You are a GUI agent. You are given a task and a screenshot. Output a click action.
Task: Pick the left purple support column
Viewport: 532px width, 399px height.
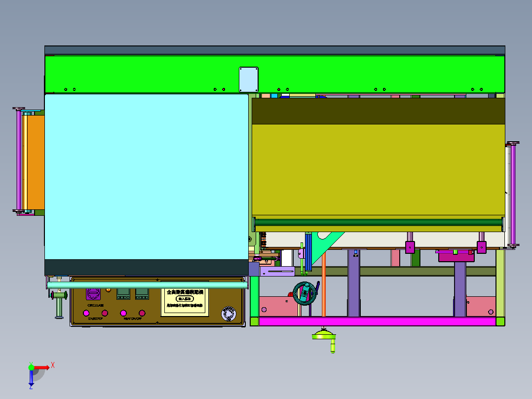coord(353,283)
